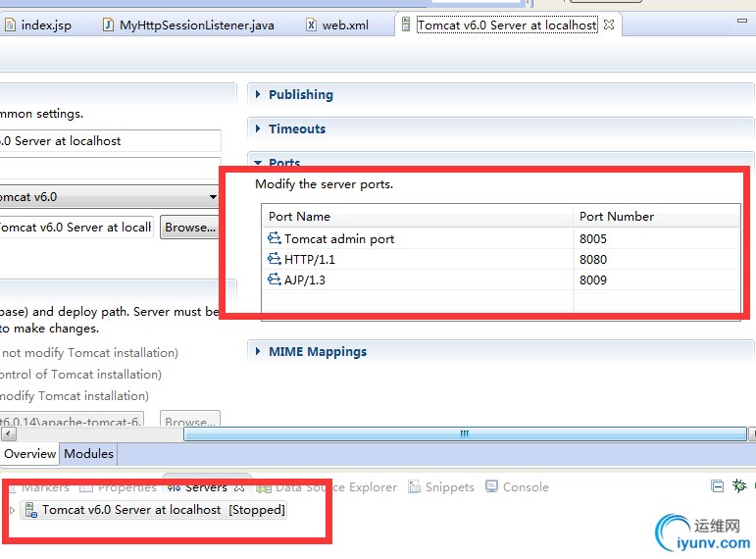
Task: Select the Tomcat v6.0 Server at localhost tab
Action: point(507,25)
